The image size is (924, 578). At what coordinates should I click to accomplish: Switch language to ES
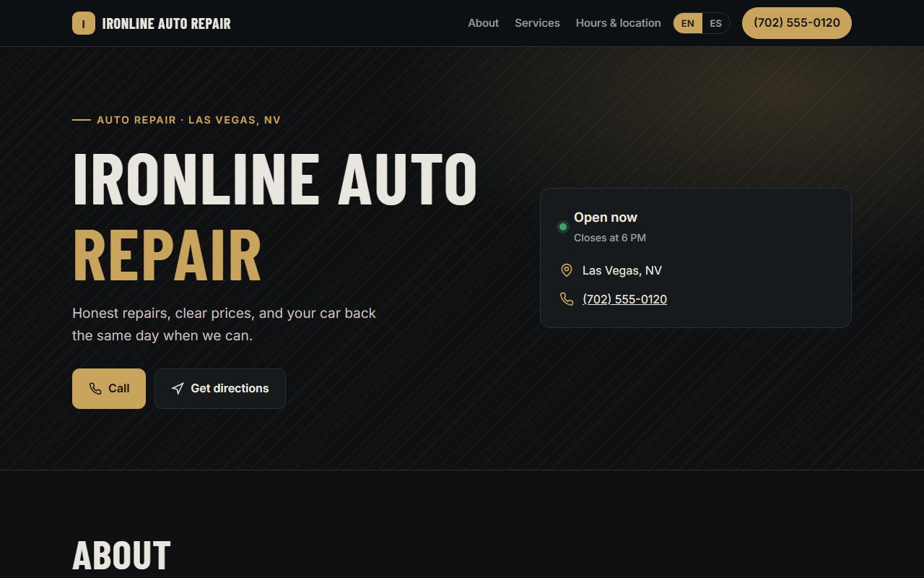coord(715,23)
